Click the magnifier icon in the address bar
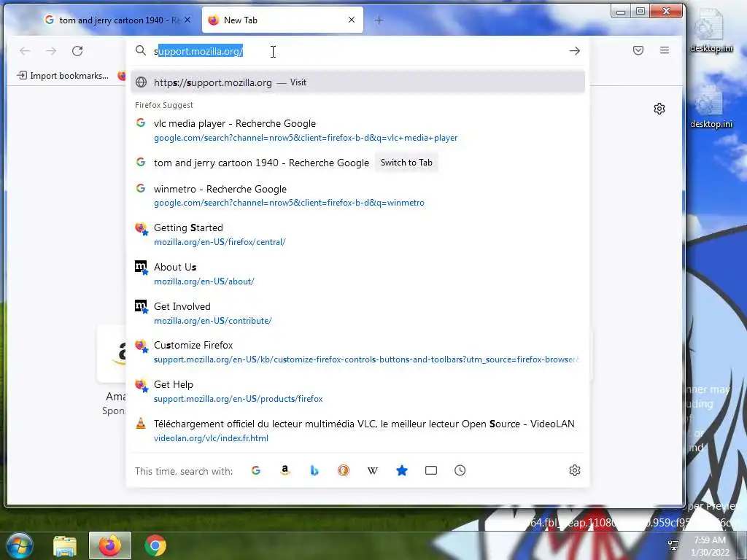 click(141, 50)
